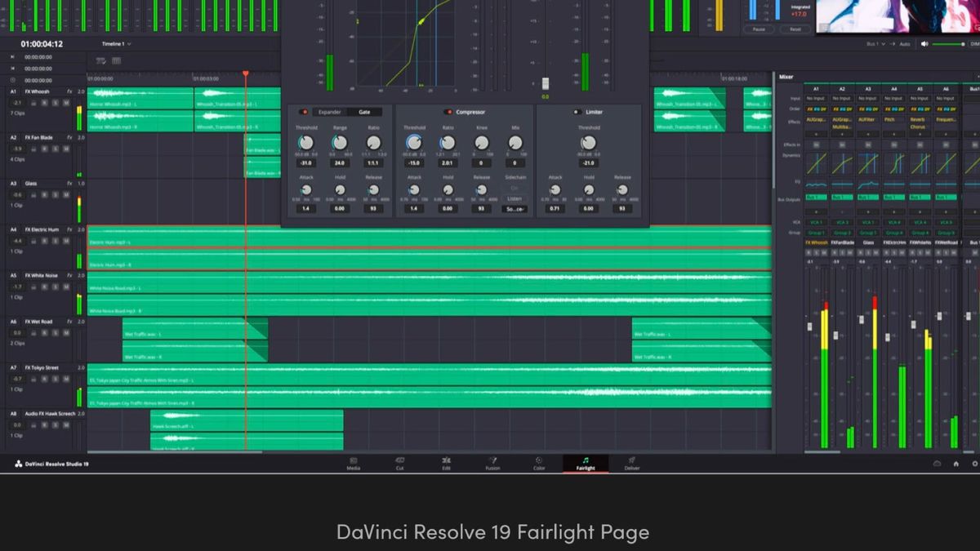Click the Compressor Ratio value field 2.0:1

(x=448, y=163)
